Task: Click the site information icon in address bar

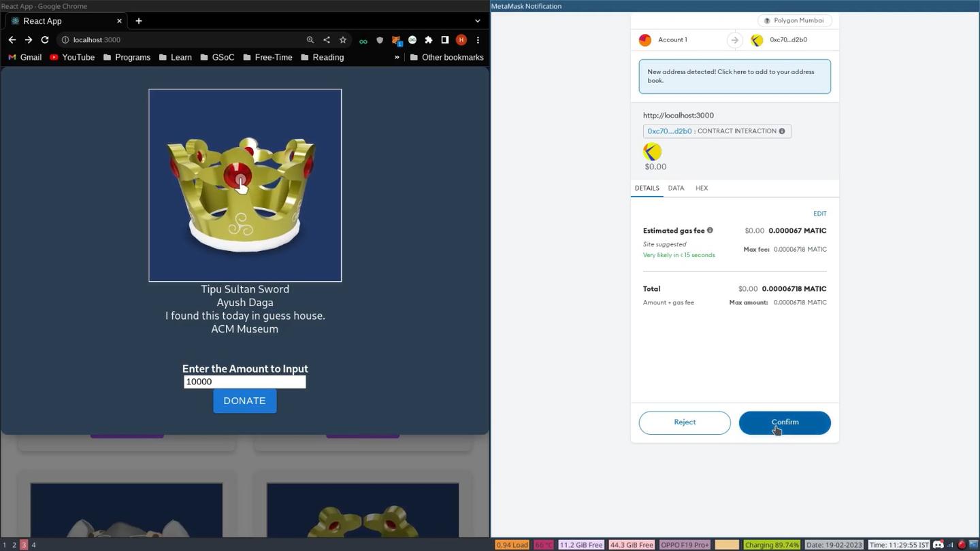Action: [x=65, y=40]
